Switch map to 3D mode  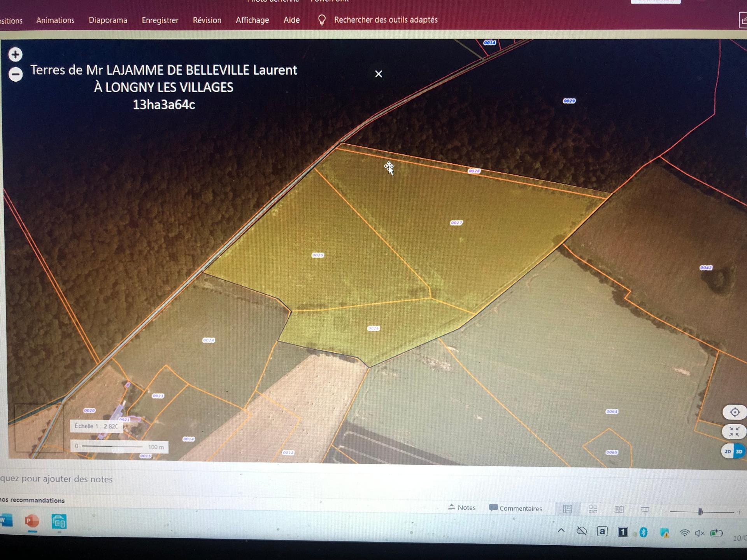[x=739, y=451]
